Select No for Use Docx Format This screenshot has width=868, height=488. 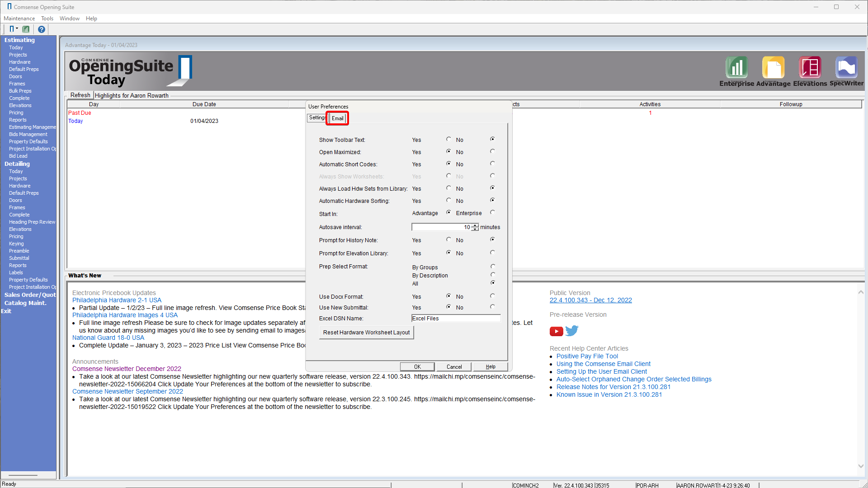pyautogui.click(x=492, y=296)
